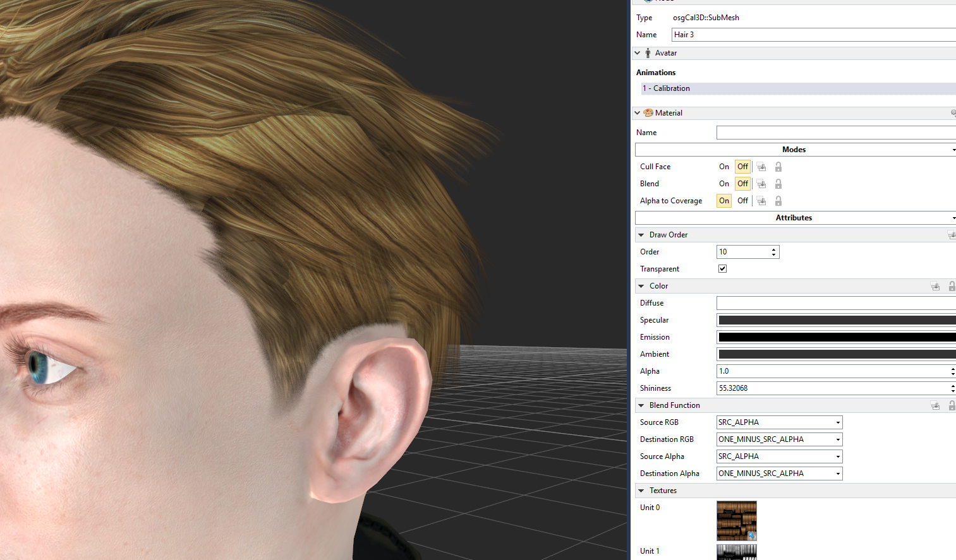Click the inherit icon in Color header
This screenshot has width=956, height=560.
[935, 286]
